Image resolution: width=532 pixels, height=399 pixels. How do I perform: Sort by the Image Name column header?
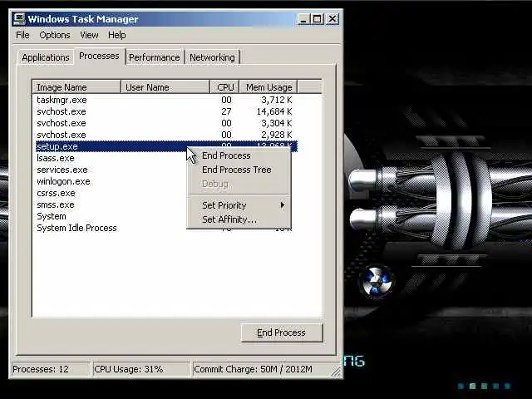76,87
